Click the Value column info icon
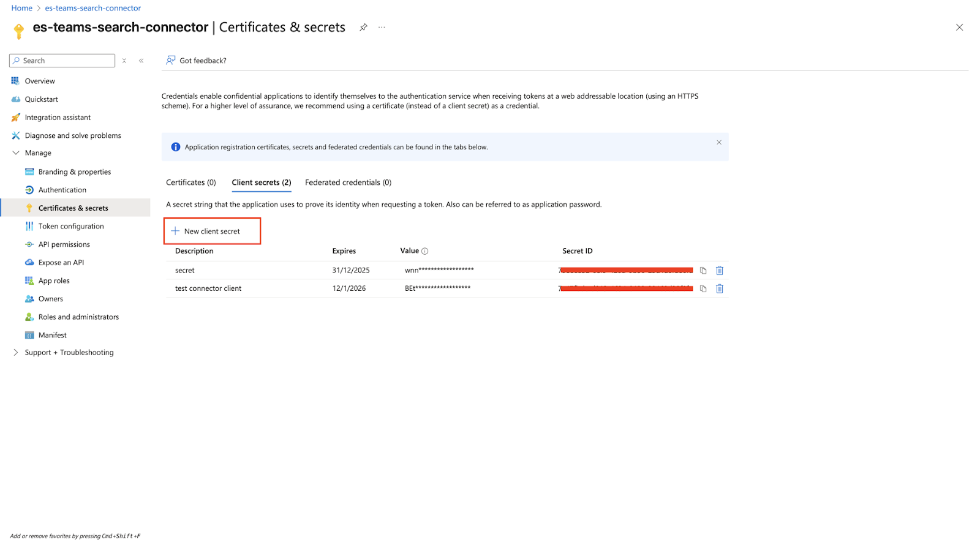This screenshot has width=980, height=542. tap(424, 251)
